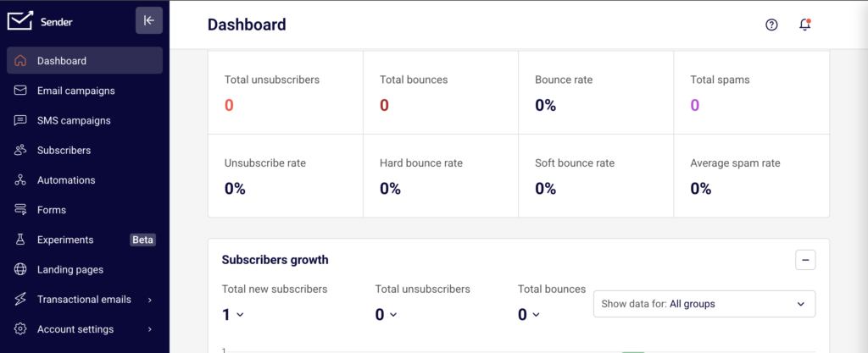Click the Dashboard page title
Image resolution: width=868 pixels, height=353 pixels.
click(x=247, y=25)
